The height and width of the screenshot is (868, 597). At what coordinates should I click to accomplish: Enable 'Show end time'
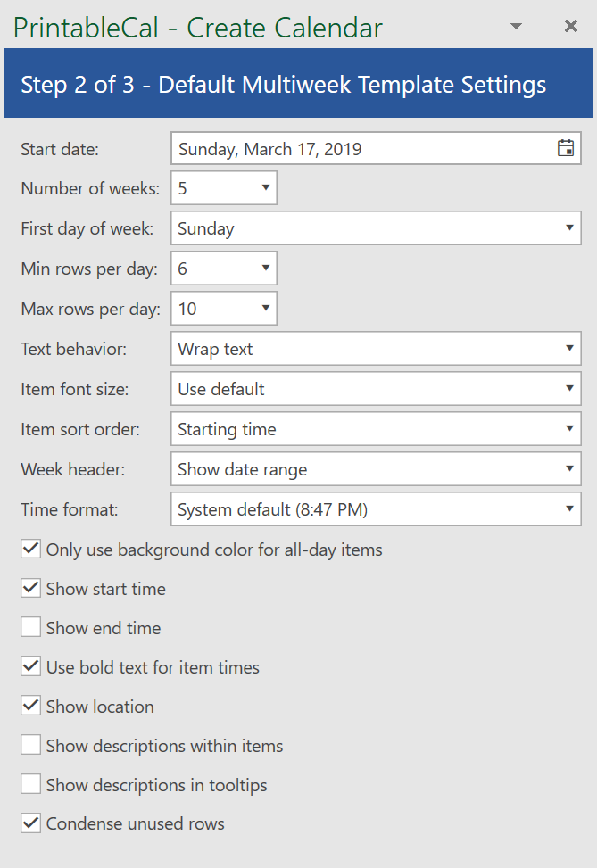[30, 627]
